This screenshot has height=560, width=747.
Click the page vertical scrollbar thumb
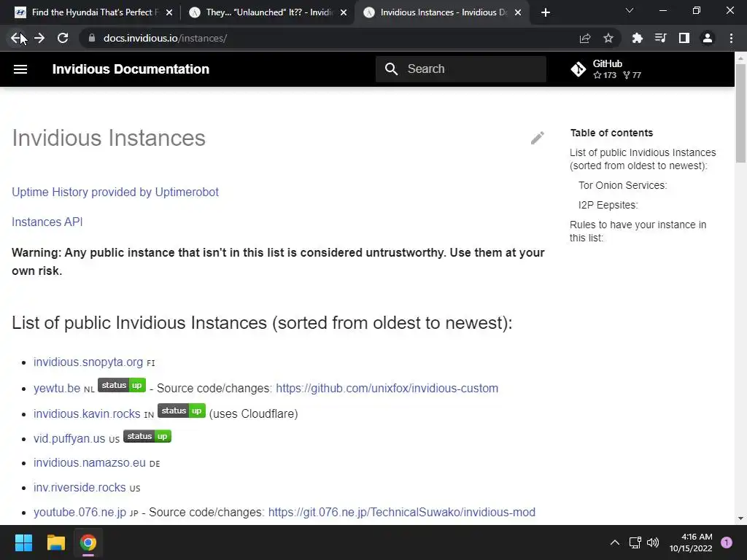740,113
